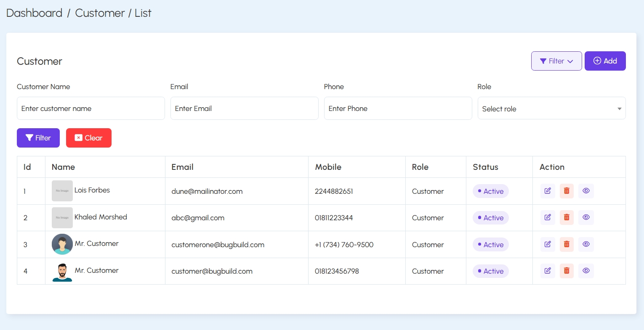Screen dimensions: 644x330
Task: Delete Khaled Morshed with trash icon
Action: tap(567, 217)
